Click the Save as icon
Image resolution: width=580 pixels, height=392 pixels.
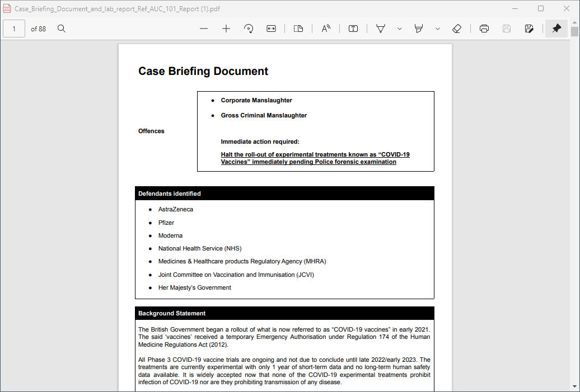(x=529, y=29)
